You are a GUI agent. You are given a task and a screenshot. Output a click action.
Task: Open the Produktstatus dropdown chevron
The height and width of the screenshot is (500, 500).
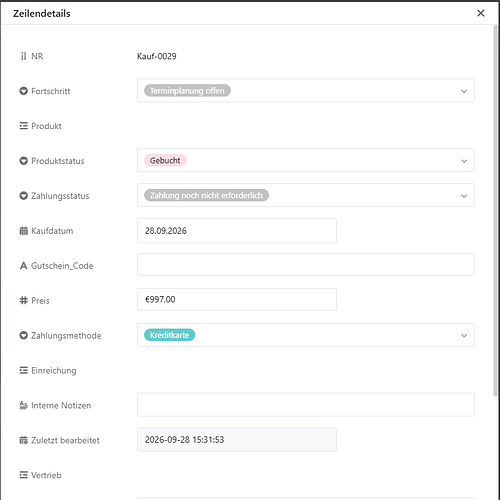[x=464, y=161]
